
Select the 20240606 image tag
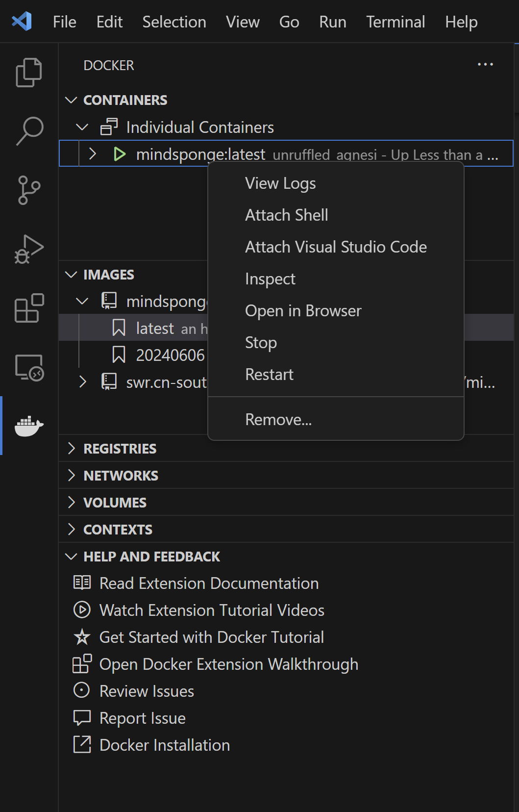point(170,355)
